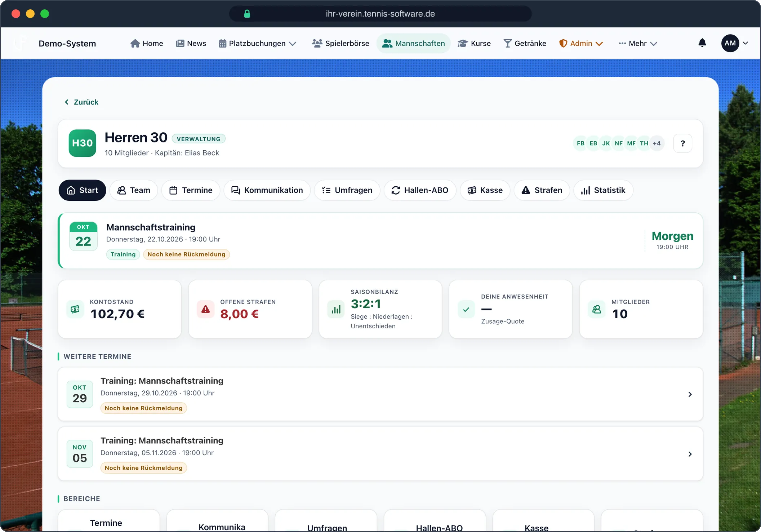
Task: Open the Hallen-ABO tab
Action: 420,190
